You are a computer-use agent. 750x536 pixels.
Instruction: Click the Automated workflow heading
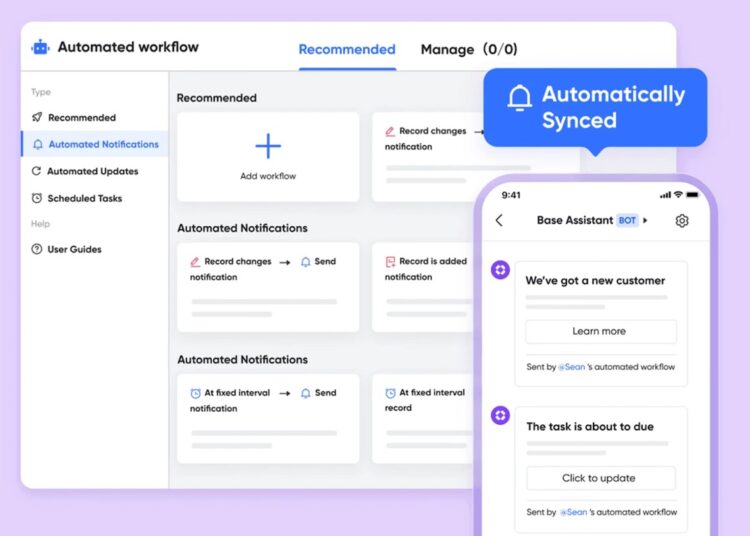(128, 47)
